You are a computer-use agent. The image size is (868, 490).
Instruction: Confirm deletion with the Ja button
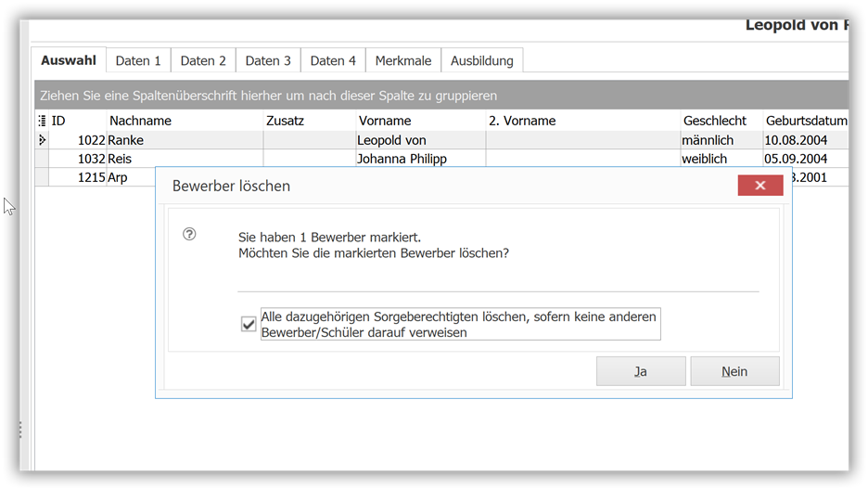coord(641,371)
